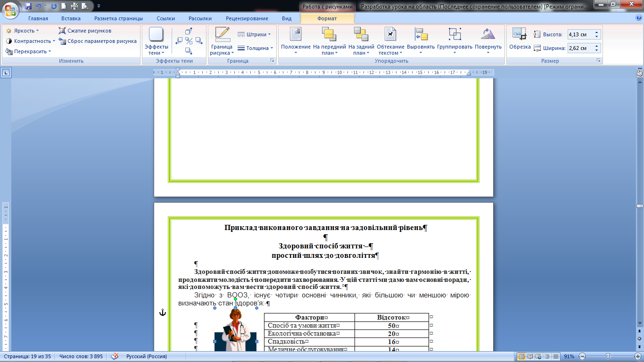Click the word count Число слов: 3 895
Viewport: 644px width, 362px height.
(82, 356)
